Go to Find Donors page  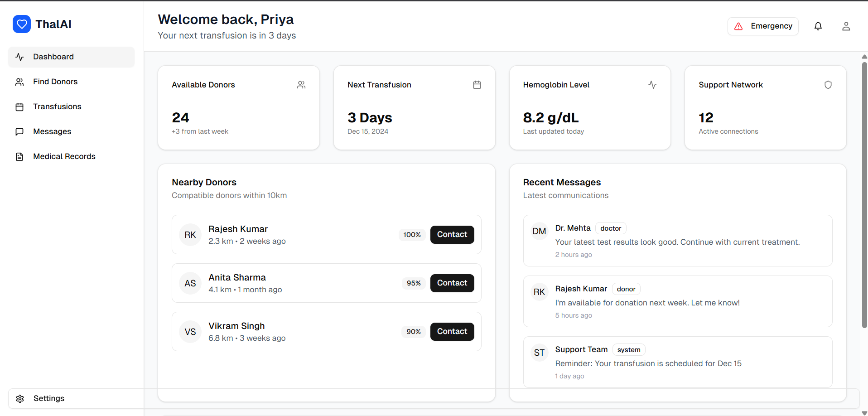click(x=55, y=82)
